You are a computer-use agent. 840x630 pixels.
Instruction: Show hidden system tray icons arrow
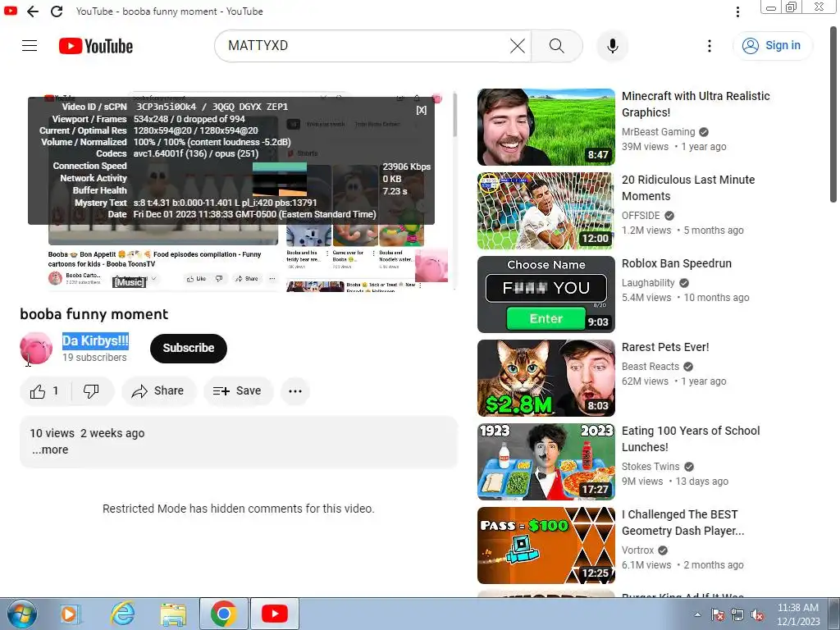tap(697, 614)
